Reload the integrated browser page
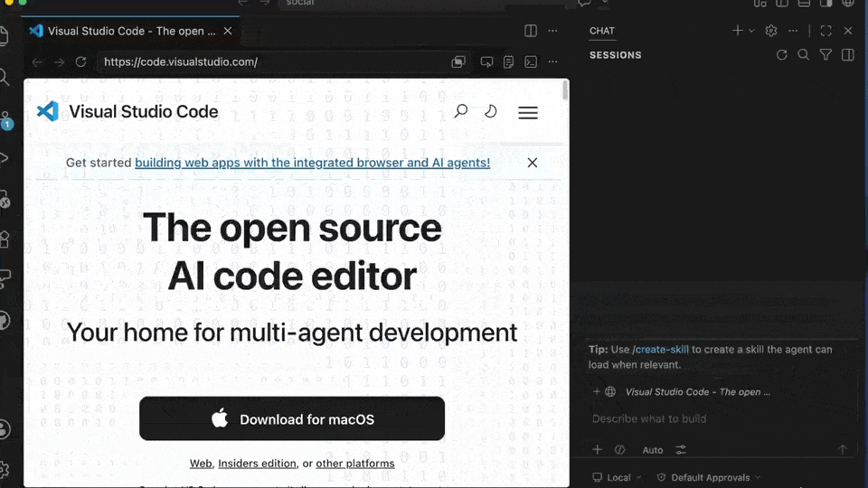Viewport: 868px width, 488px height. pos(80,62)
